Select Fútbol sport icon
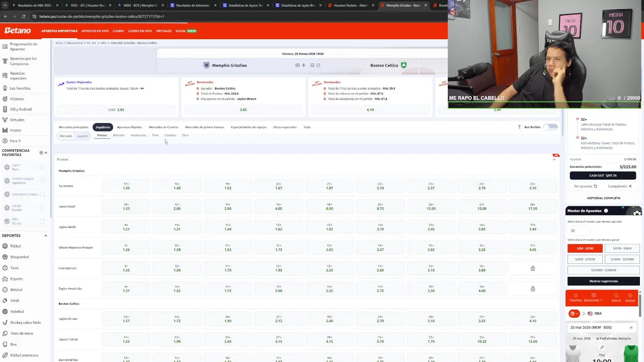The height and width of the screenshot is (362, 644). click(x=5, y=246)
